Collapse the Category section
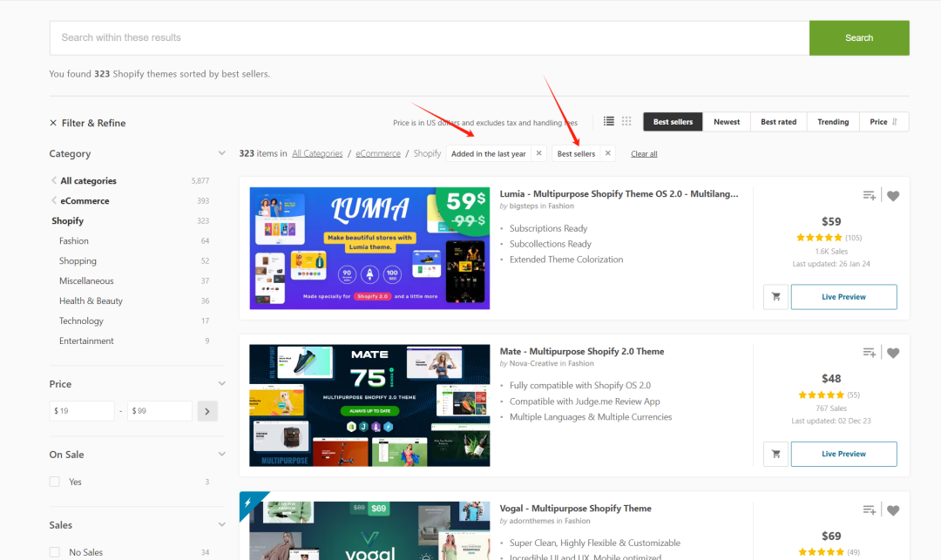941x560 pixels. point(221,153)
